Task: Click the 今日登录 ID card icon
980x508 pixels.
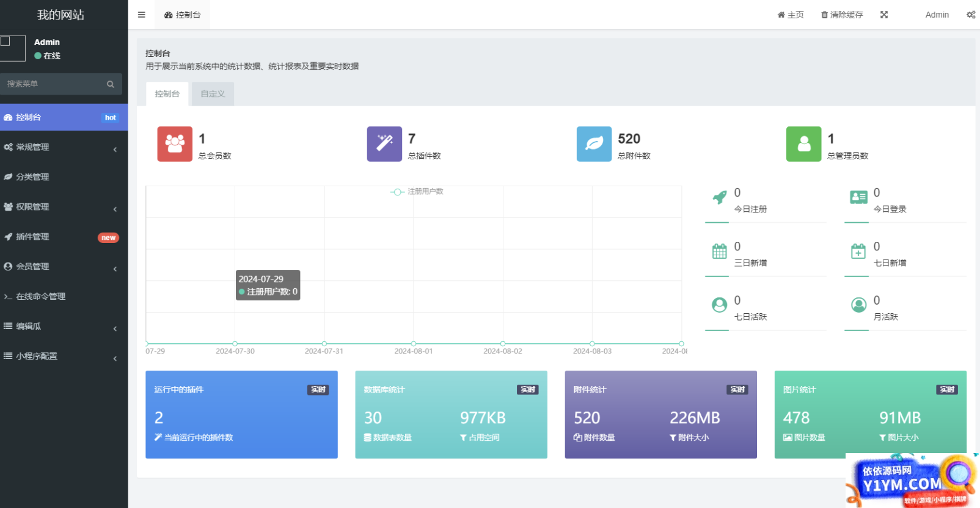Action: click(858, 197)
